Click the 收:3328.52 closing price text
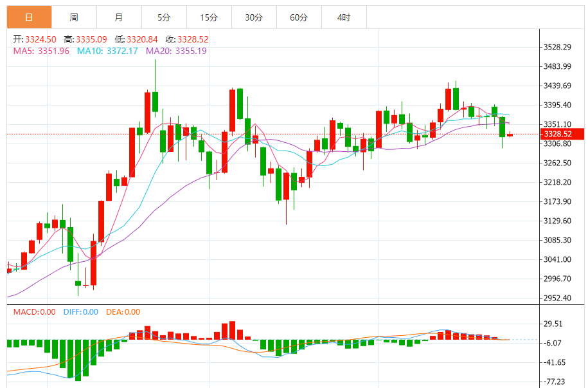Viewport: 588px width, 388px height. pos(187,39)
